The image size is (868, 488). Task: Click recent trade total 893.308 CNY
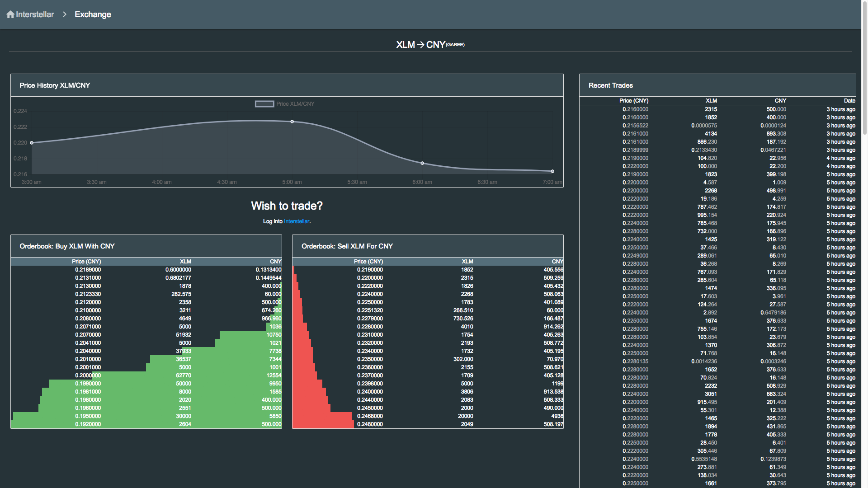[x=776, y=134]
